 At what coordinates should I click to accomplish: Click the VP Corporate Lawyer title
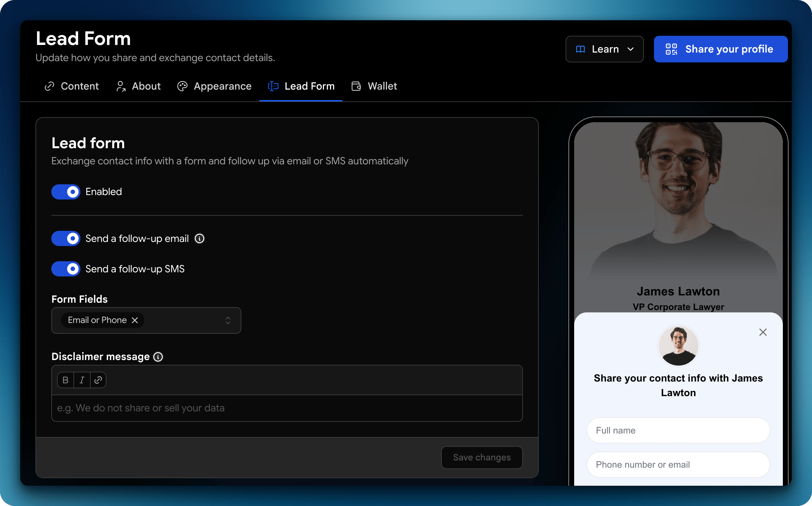point(678,307)
